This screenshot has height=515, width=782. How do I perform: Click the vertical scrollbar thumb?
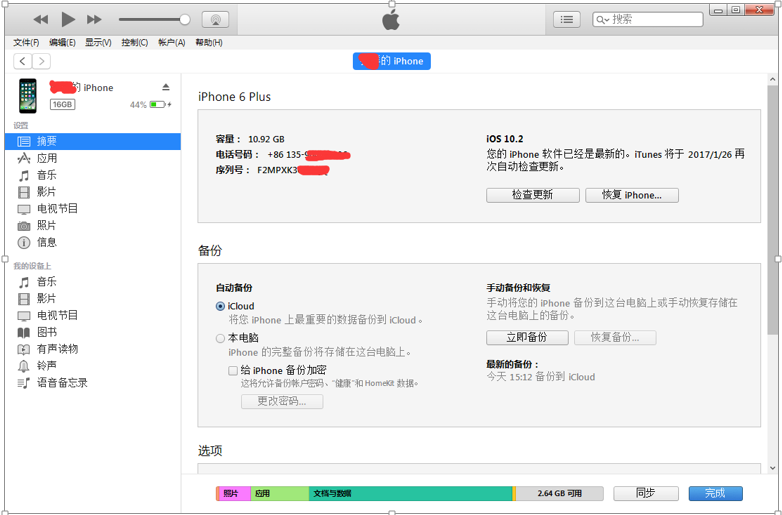pyautogui.click(x=773, y=209)
